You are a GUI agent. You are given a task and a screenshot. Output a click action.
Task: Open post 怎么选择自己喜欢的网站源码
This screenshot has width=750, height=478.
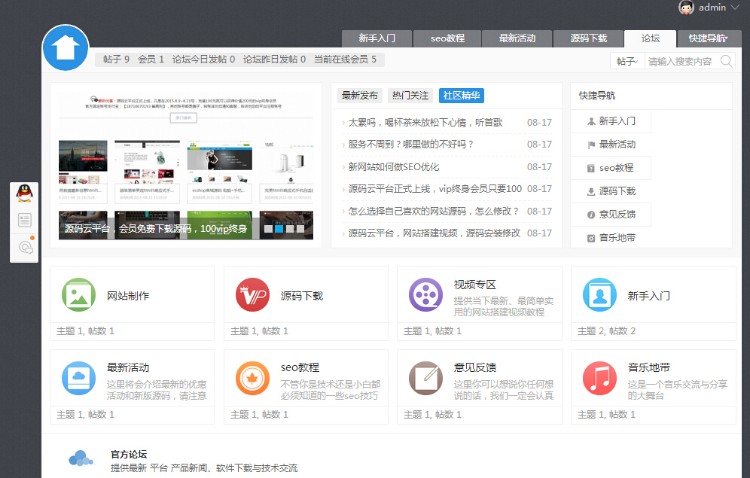pyautogui.click(x=433, y=211)
